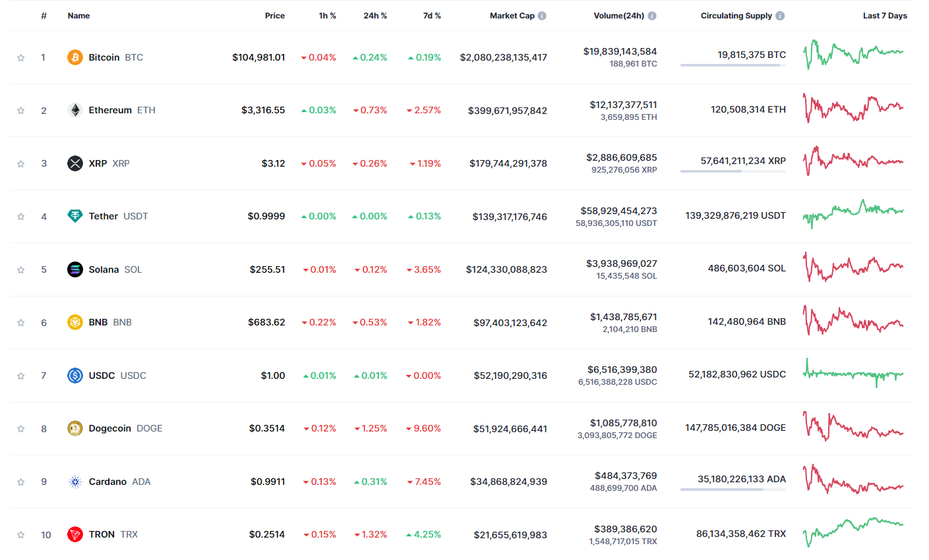Click the Market Cap info icon
The width and height of the screenshot is (929, 560).
click(x=542, y=16)
